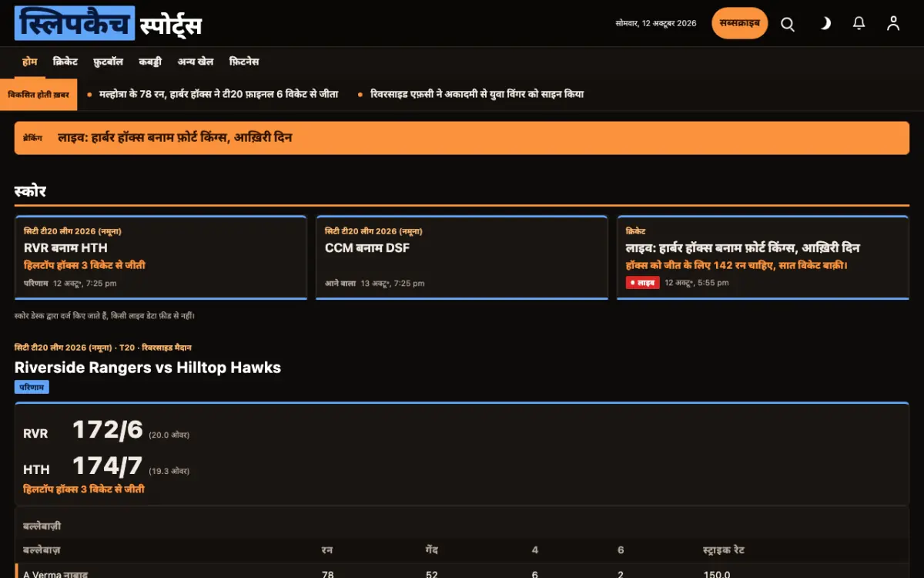
Task: Click the आने वाला 13 अक्टू° time label
Action: pos(374,284)
